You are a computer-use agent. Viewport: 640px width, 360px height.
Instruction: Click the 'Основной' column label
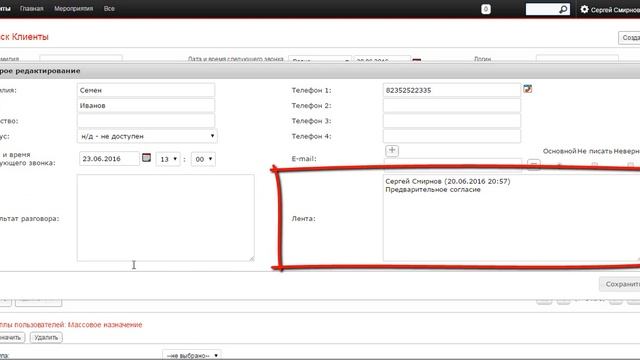pyautogui.click(x=559, y=151)
